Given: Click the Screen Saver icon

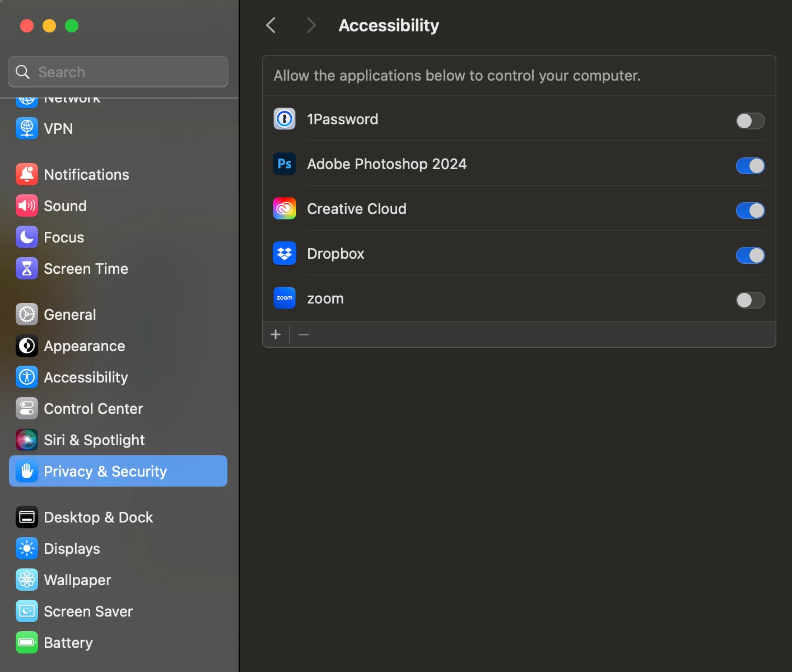Looking at the screenshot, I should (x=27, y=611).
